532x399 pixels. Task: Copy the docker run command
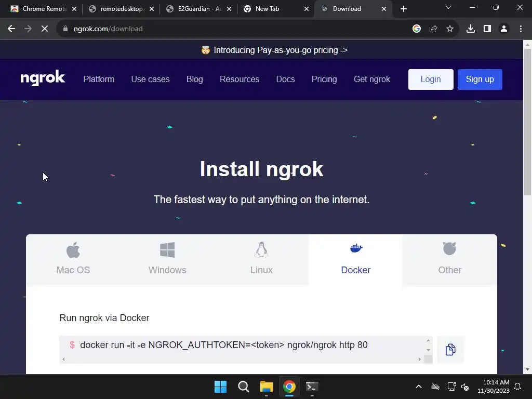pyautogui.click(x=450, y=350)
